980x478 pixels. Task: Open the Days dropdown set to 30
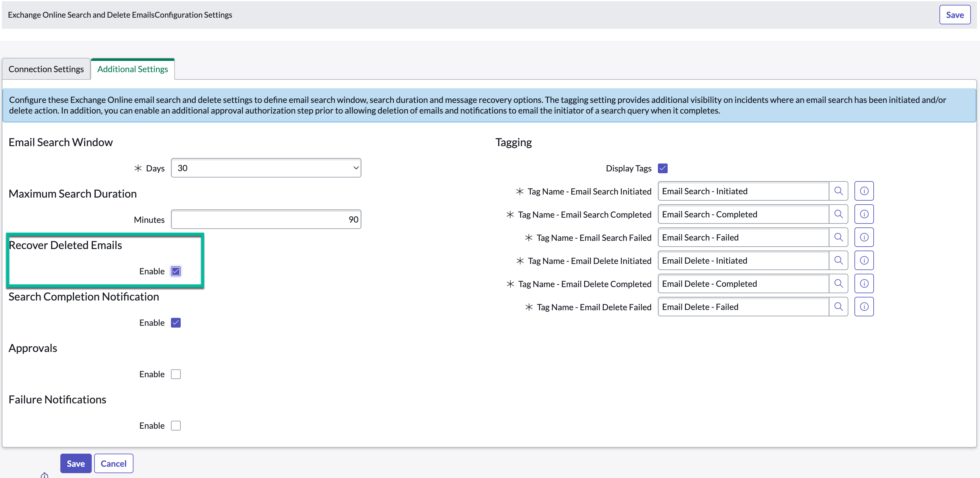[x=266, y=168]
